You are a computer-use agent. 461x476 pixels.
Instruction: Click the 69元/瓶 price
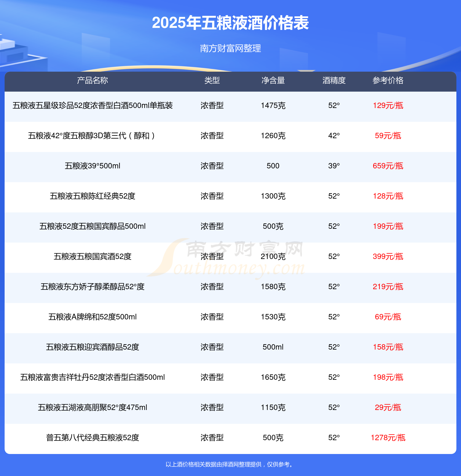[388, 317]
